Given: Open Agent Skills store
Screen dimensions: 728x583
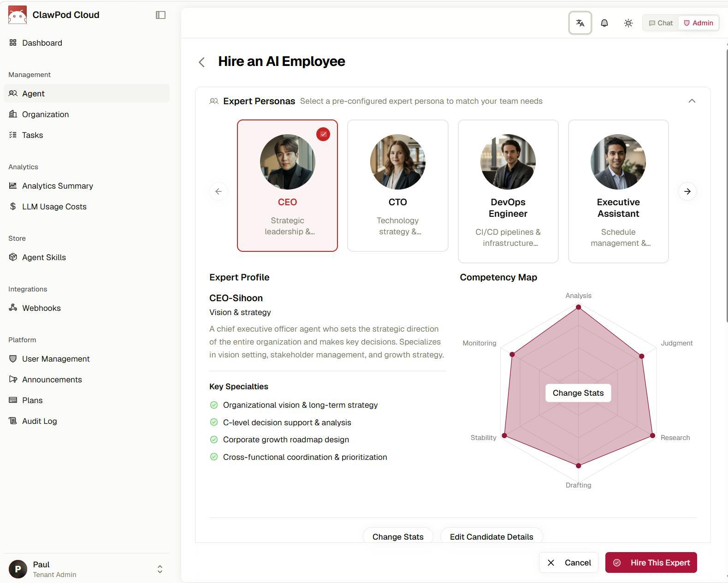Looking at the screenshot, I should 87,257.
